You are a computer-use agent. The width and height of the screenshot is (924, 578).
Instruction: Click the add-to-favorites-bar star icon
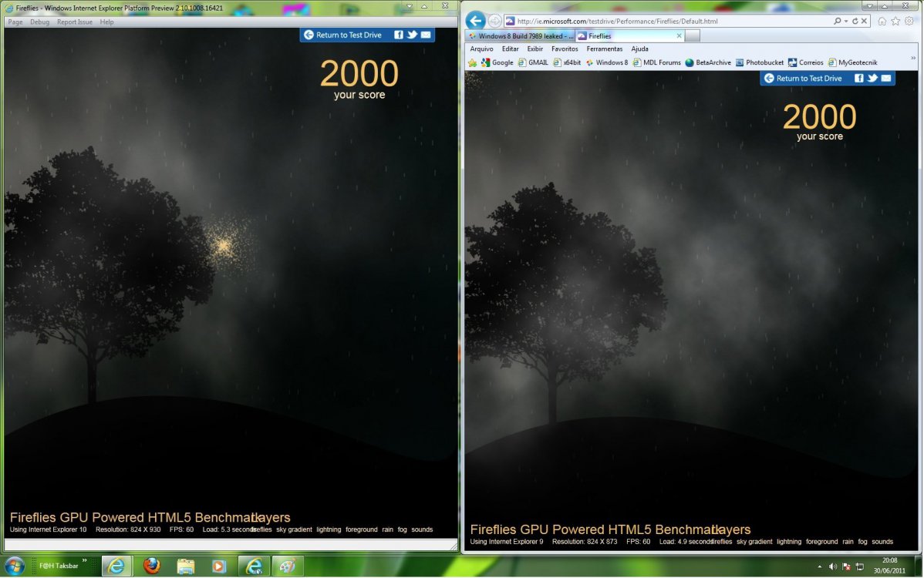(x=472, y=62)
